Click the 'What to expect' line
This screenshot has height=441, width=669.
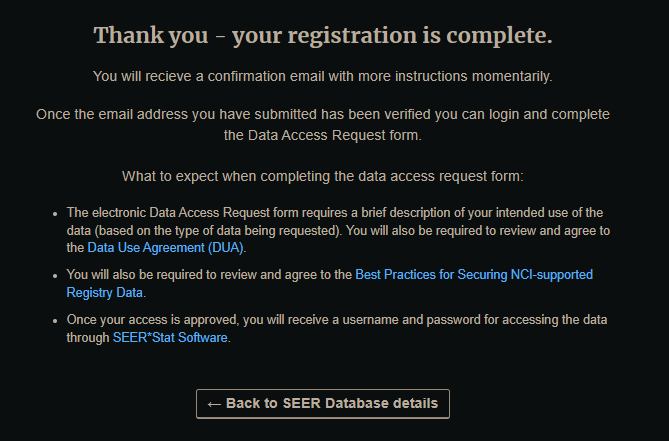point(323,176)
